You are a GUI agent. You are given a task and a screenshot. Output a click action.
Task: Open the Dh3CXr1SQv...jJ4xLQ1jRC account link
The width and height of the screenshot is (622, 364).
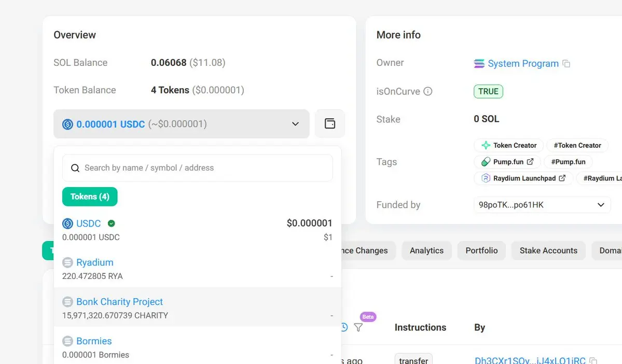click(x=530, y=360)
